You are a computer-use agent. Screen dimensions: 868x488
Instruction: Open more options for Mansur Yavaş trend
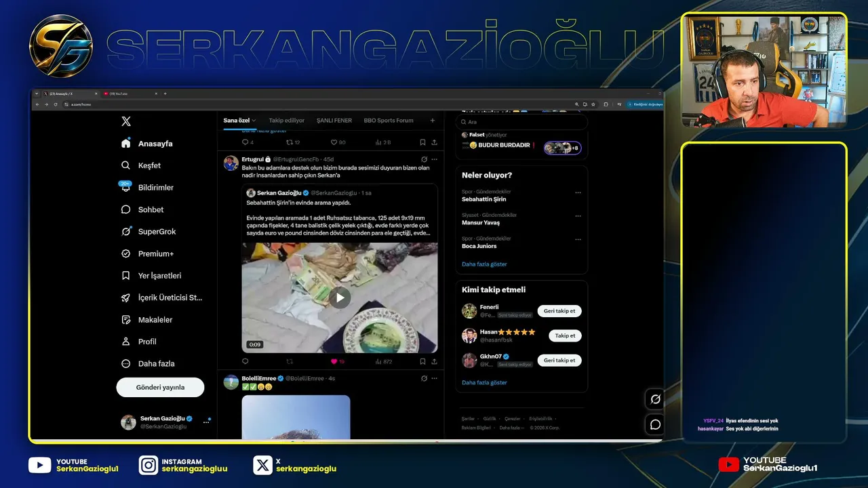[578, 216]
